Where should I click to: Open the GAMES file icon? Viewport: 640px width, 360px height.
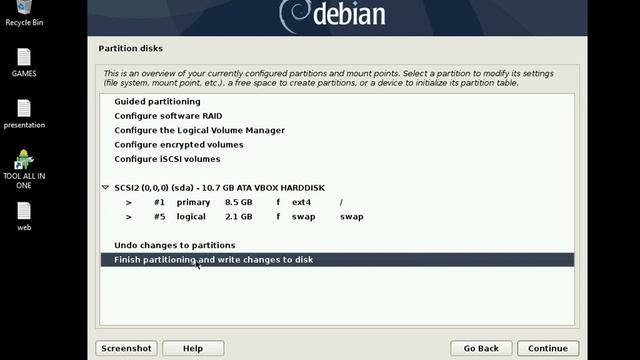coord(24,63)
